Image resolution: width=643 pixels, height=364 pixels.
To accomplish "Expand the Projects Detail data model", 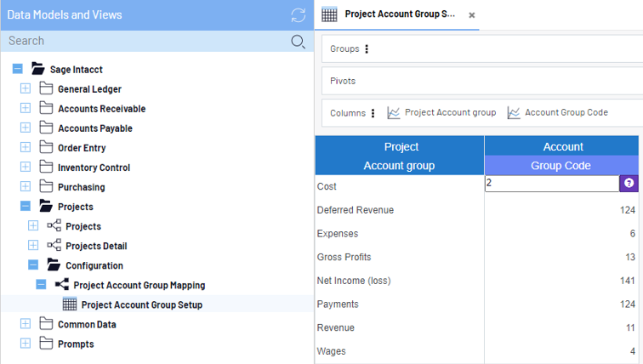I will [33, 246].
